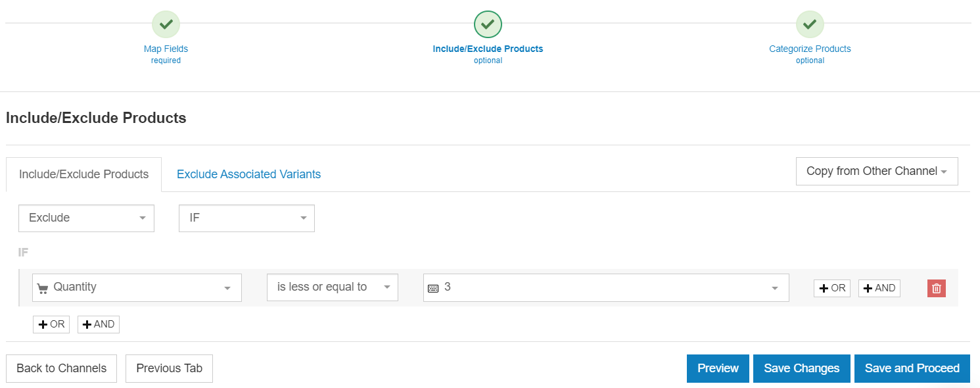
Task: Click the Map Fields green checkmark step
Action: (x=166, y=24)
